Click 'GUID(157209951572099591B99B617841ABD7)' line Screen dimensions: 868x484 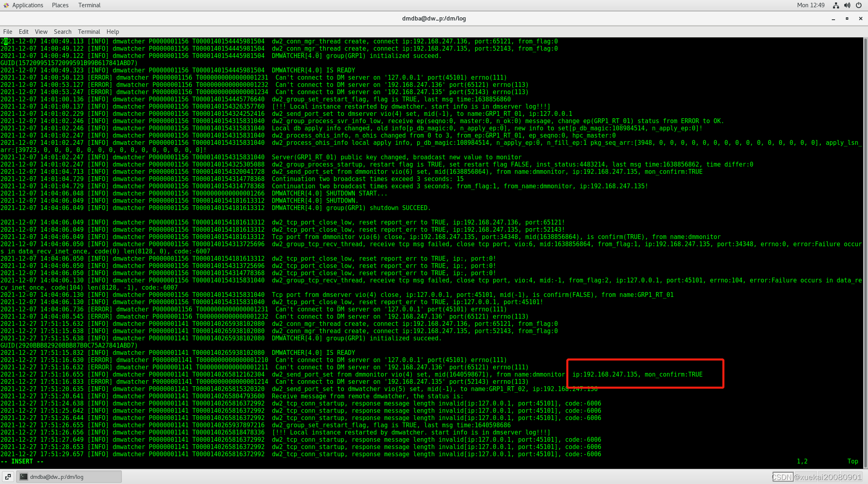pos(69,63)
